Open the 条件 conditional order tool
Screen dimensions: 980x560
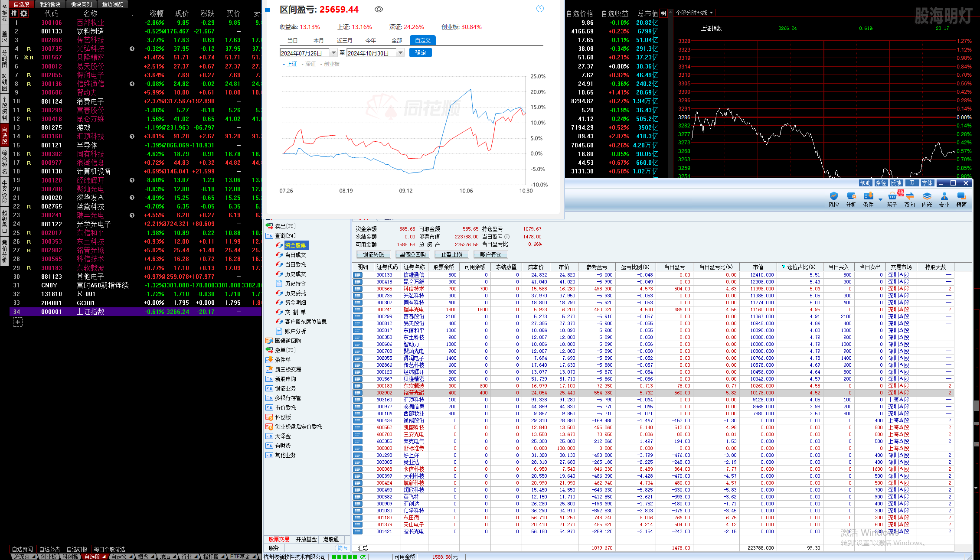[x=868, y=200]
